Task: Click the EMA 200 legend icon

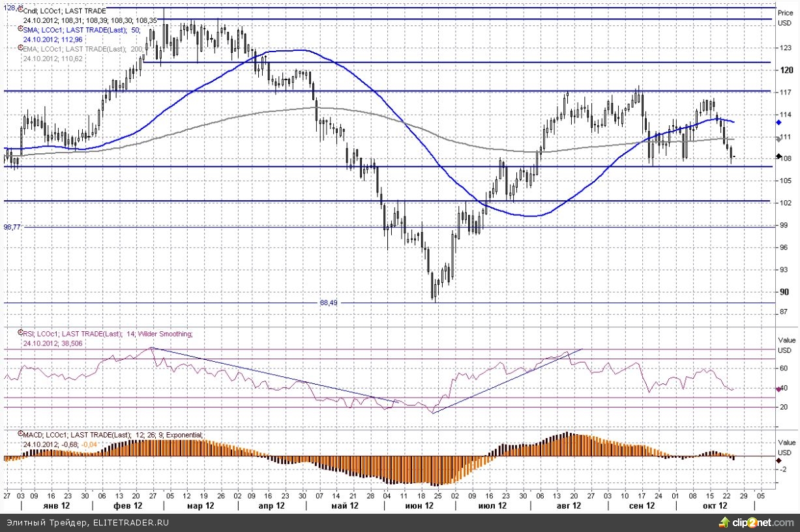Action: (x=20, y=49)
